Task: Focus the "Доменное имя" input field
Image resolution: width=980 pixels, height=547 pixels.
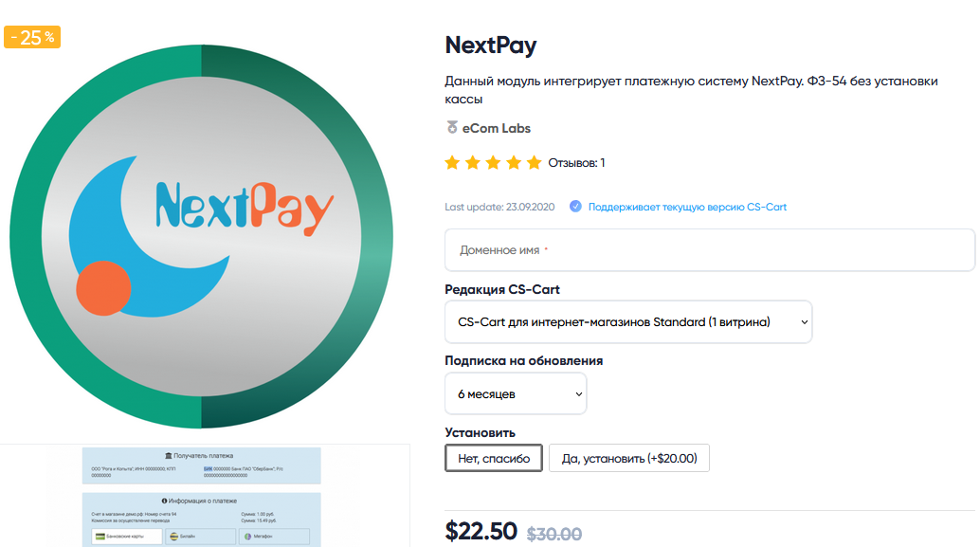Action: pos(710,251)
